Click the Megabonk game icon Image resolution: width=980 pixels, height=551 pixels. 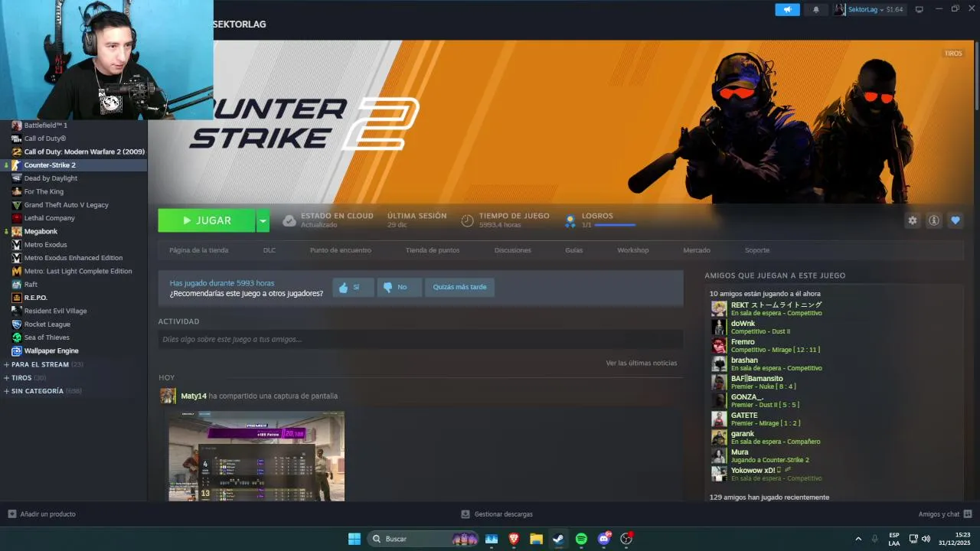[17, 231]
